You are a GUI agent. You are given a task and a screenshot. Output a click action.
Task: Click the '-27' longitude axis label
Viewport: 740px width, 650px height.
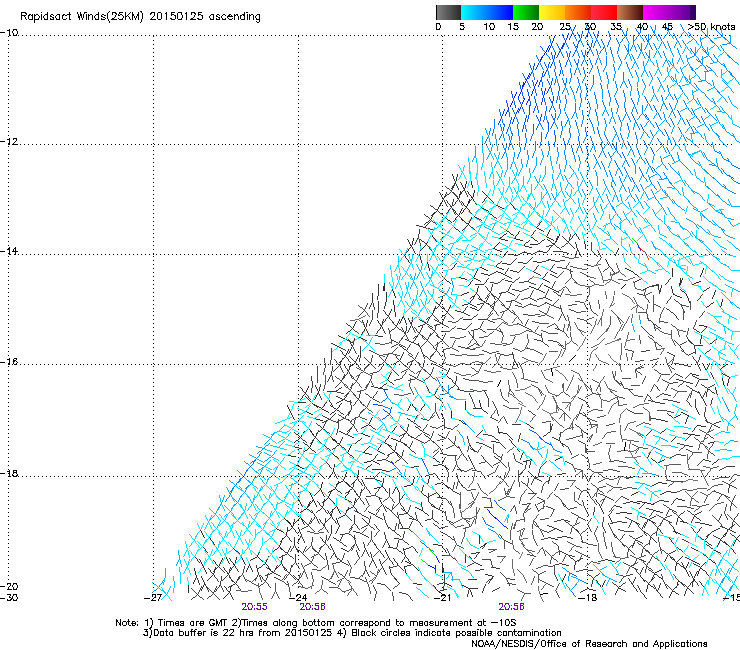point(153,598)
